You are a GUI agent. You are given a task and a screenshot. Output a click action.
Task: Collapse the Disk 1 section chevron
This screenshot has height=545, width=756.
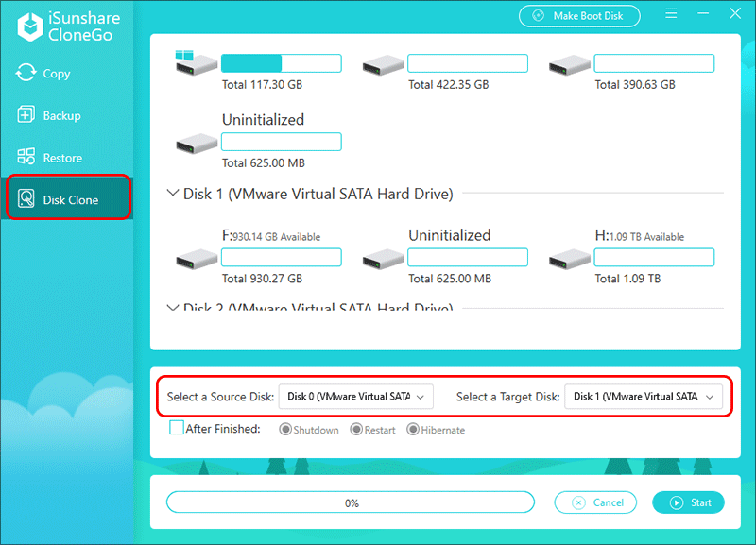tap(173, 193)
